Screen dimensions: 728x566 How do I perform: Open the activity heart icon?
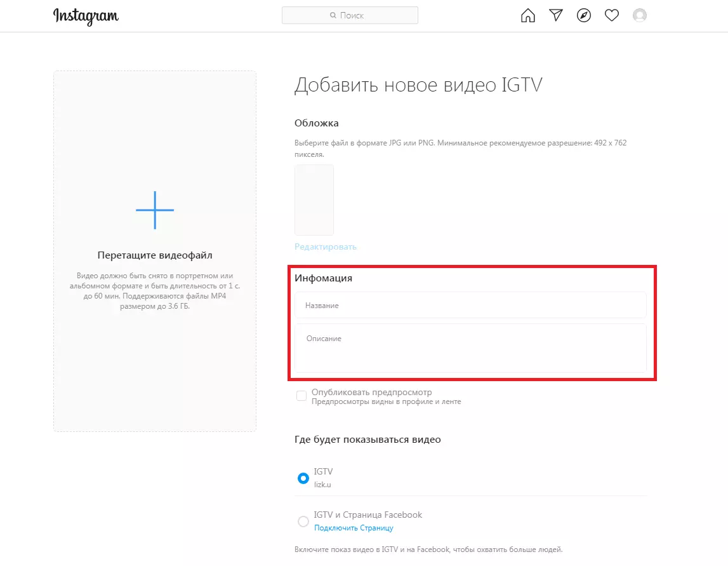coord(611,15)
